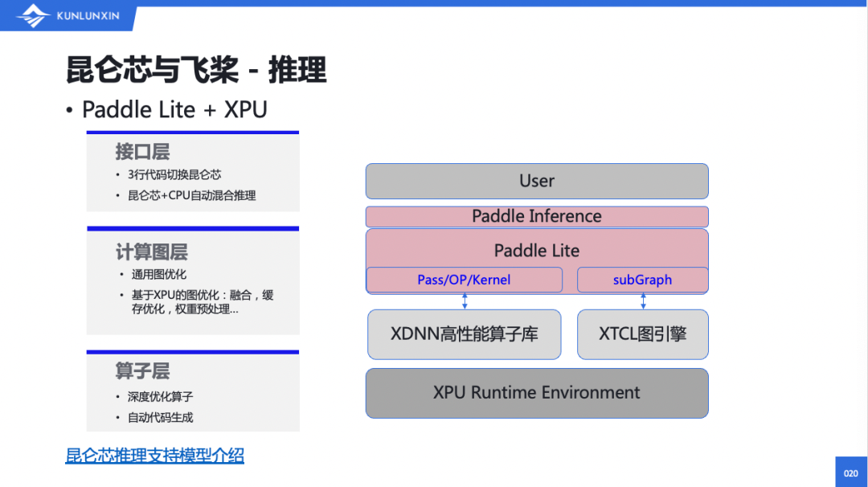Click the 基于XPU的图优化 bullet text
This screenshot has width=868, height=487.
point(202,302)
